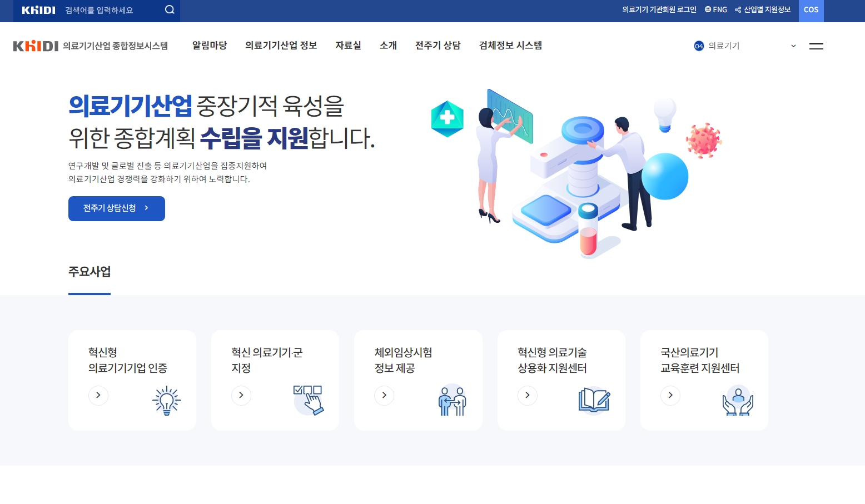865x504 pixels.
Task: Click the arrow button on 혁신형 의료기기기업 인증 card
Action: pos(98,395)
